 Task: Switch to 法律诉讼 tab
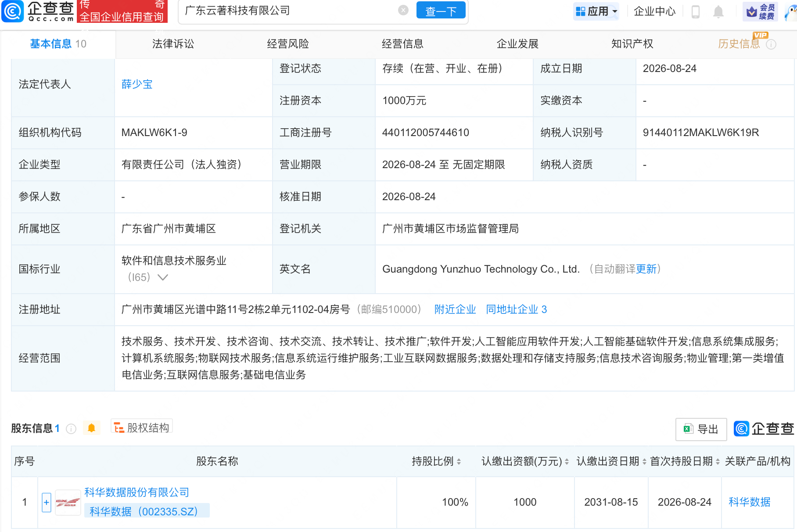pos(173,44)
